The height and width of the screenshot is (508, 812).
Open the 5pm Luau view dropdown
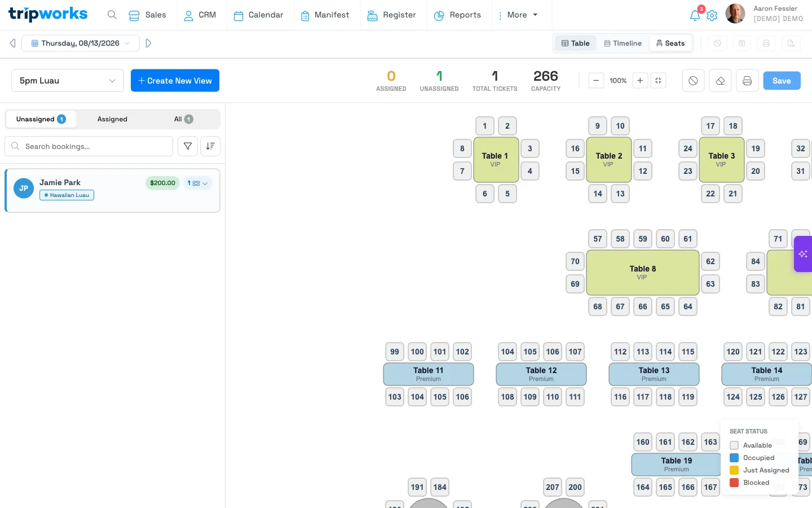tap(68, 81)
